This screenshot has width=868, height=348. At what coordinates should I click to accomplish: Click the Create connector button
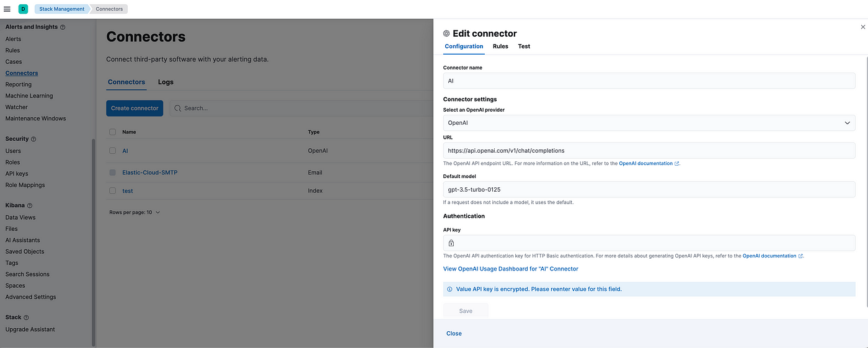coord(135,108)
